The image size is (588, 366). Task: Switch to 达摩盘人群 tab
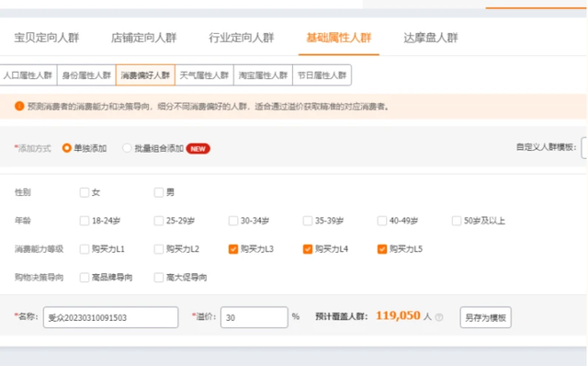click(431, 38)
